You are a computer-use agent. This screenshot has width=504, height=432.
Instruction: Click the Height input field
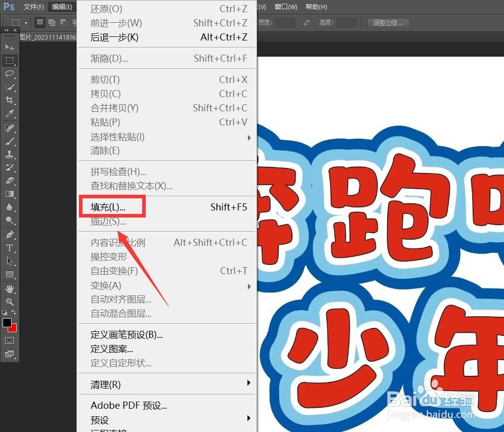346,23
